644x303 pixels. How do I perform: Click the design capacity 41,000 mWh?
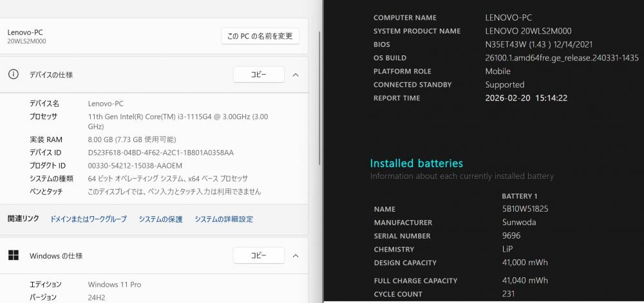tap(525, 262)
